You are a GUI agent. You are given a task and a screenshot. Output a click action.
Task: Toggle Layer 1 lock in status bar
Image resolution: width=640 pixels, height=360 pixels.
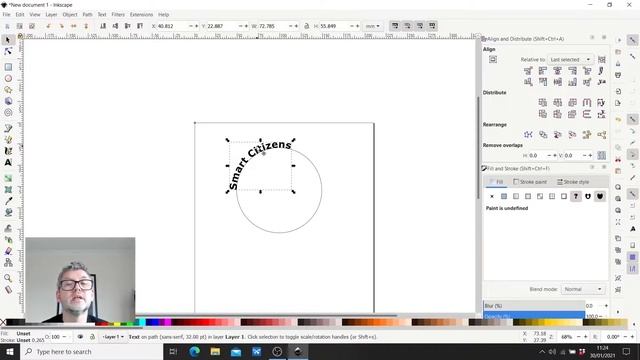coord(92,337)
